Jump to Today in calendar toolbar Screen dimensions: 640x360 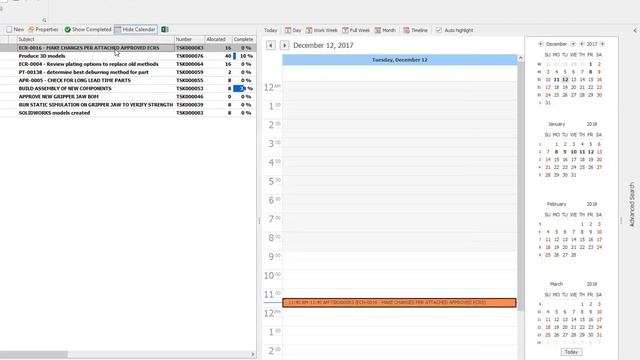coord(271,30)
